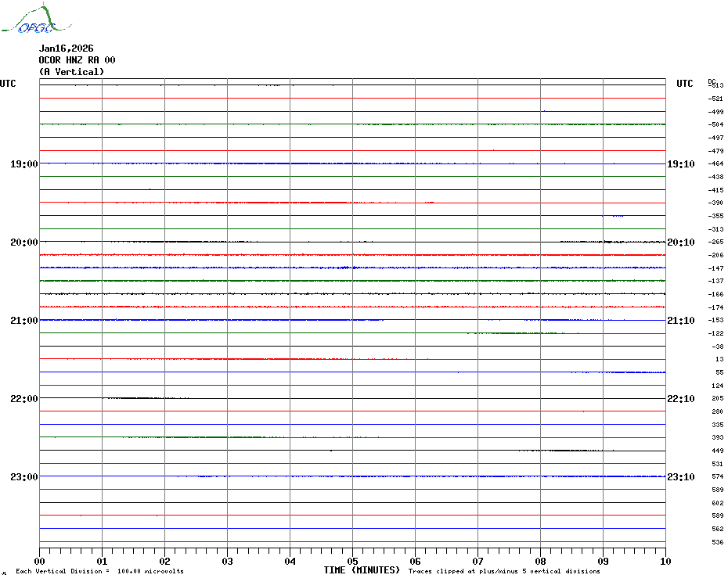728x582 pixels.
Task: Click the DC offset value 335
Action: (x=718, y=425)
